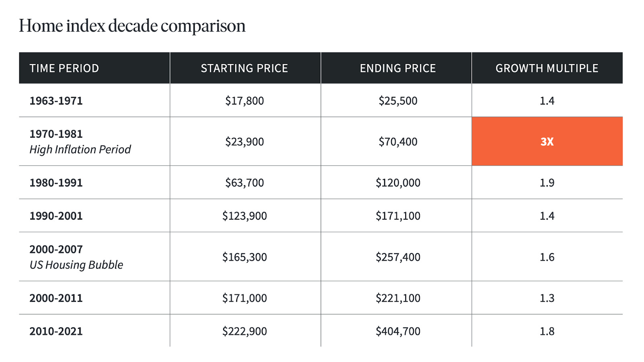The image size is (644, 362).
Task: Click the orange highlighted 3X cell
Action: [x=547, y=142]
